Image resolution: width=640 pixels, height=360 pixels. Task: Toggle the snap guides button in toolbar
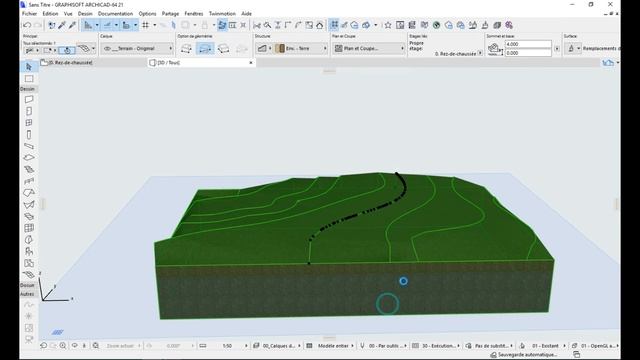pyautogui.click(x=108, y=25)
